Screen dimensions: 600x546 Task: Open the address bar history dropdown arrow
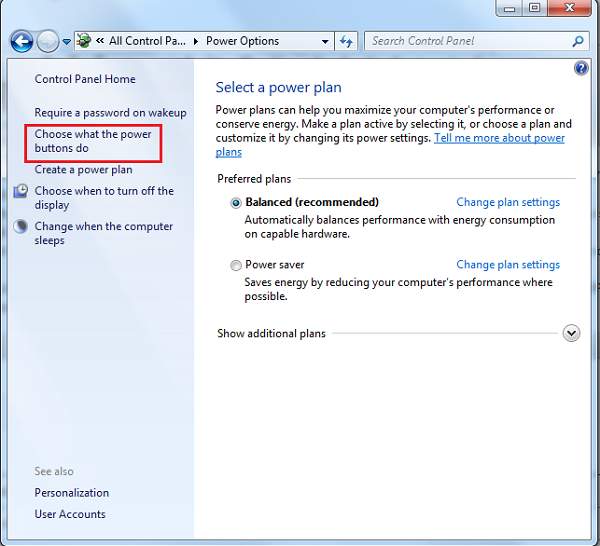(325, 41)
